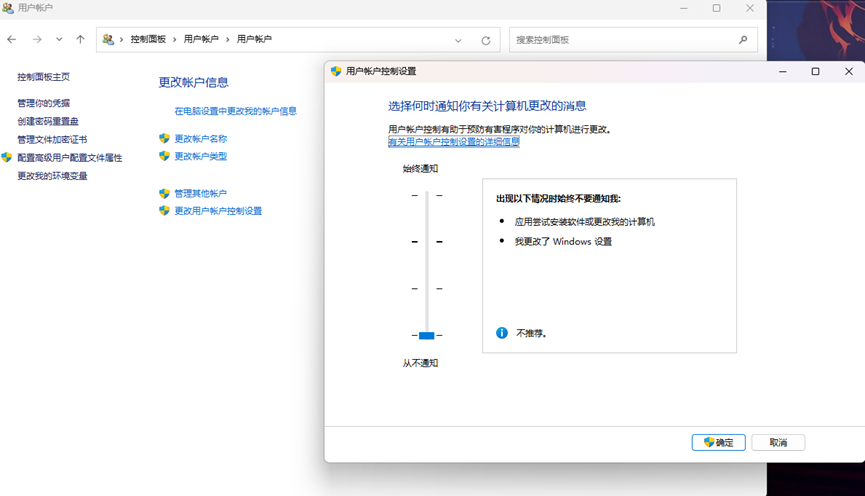This screenshot has width=865, height=496.
Task: Click the 确定 button
Action: (718, 442)
